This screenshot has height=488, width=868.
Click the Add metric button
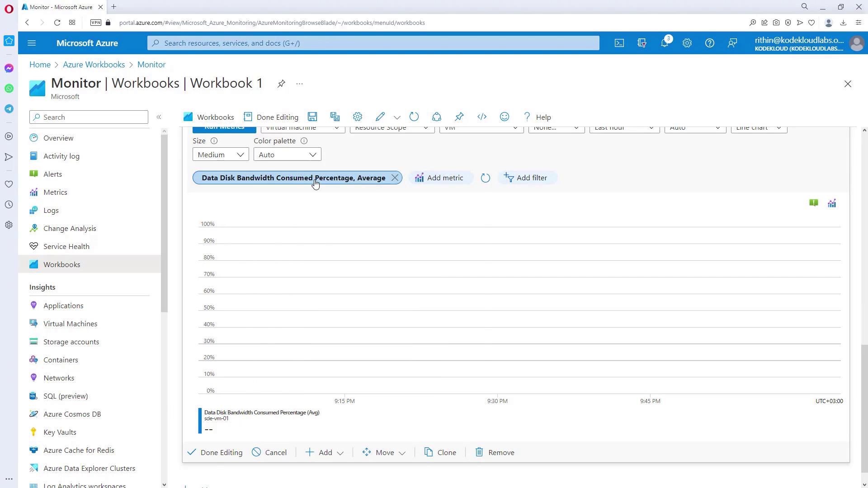[x=439, y=178]
